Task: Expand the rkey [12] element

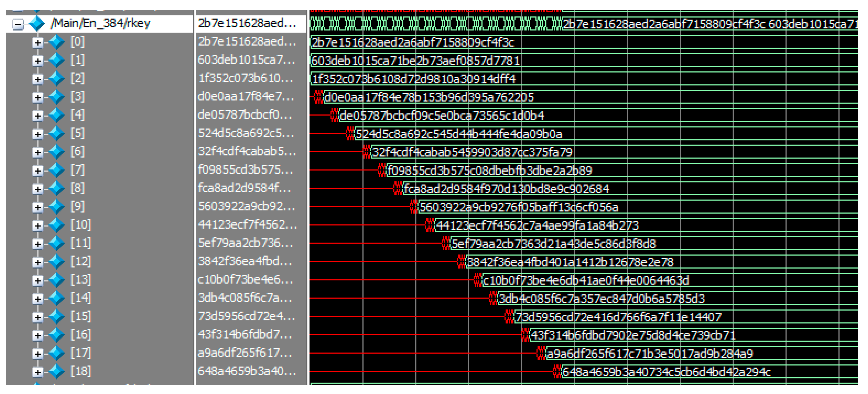Action: point(38,262)
